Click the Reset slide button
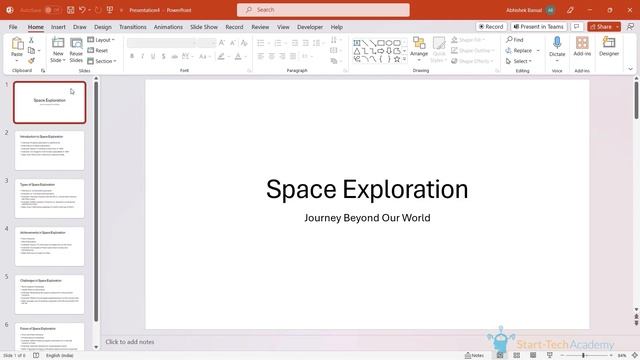 (x=98, y=50)
